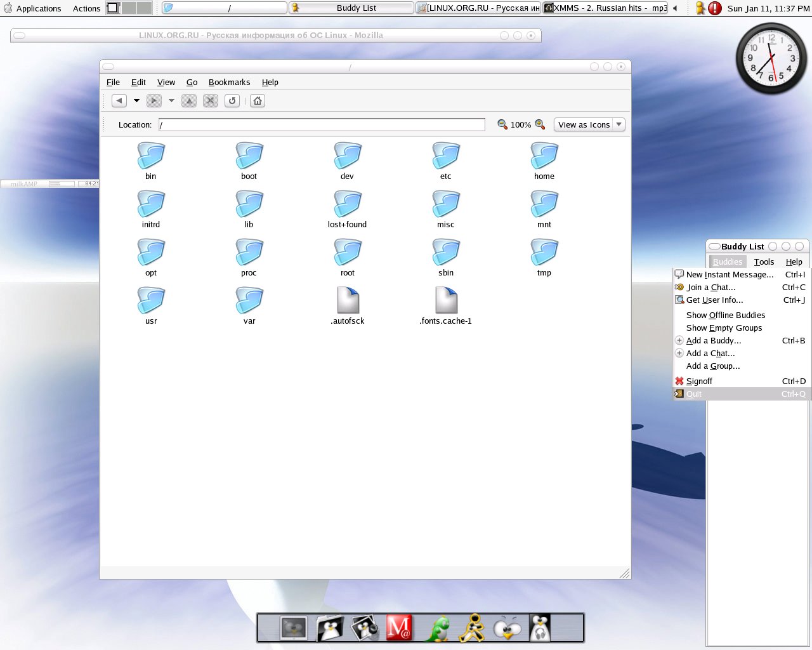Select the etc folder icon

coord(446,156)
